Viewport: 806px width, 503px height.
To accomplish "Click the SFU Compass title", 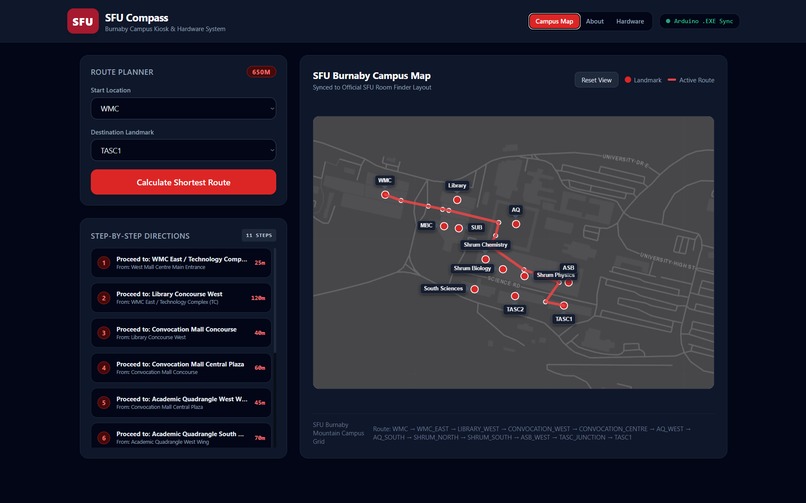I will [137, 17].
